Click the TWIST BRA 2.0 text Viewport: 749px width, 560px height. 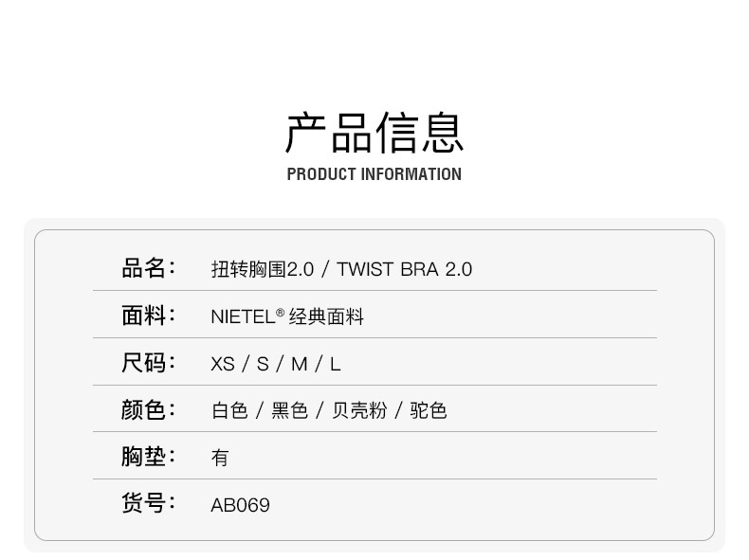(x=404, y=269)
